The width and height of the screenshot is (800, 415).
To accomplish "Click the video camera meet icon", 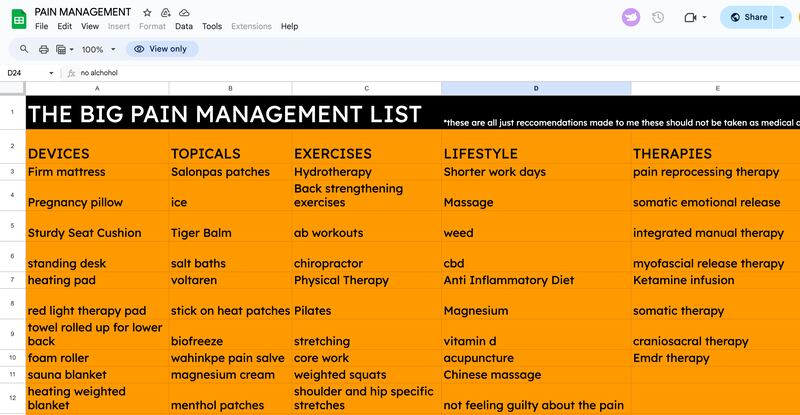I will pyautogui.click(x=690, y=17).
